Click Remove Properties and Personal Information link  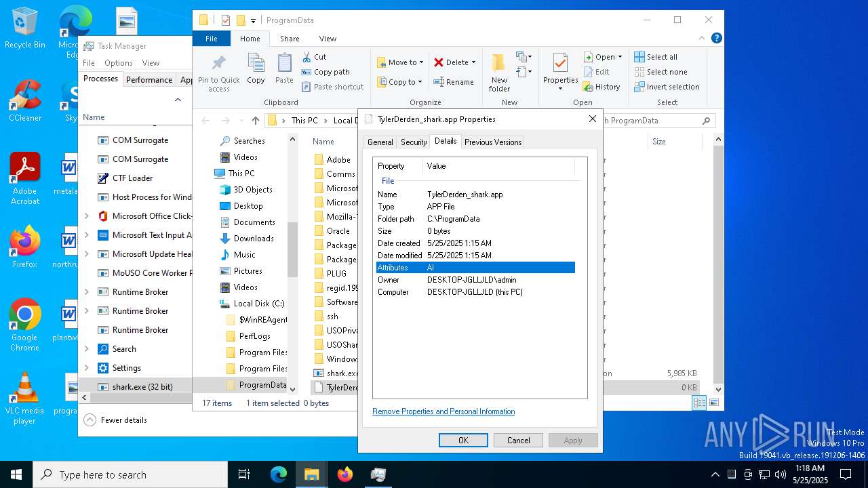pyautogui.click(x=443, y=411)
